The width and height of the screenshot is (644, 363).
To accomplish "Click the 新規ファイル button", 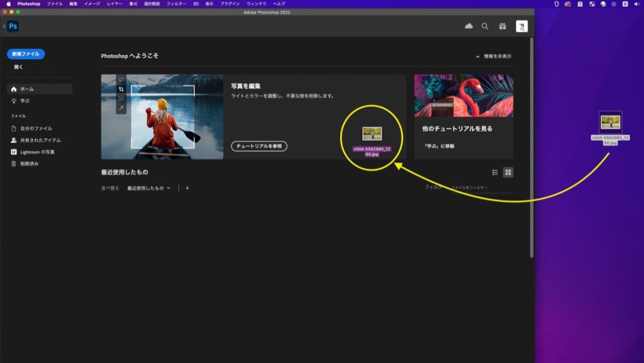I will [26, 54].
